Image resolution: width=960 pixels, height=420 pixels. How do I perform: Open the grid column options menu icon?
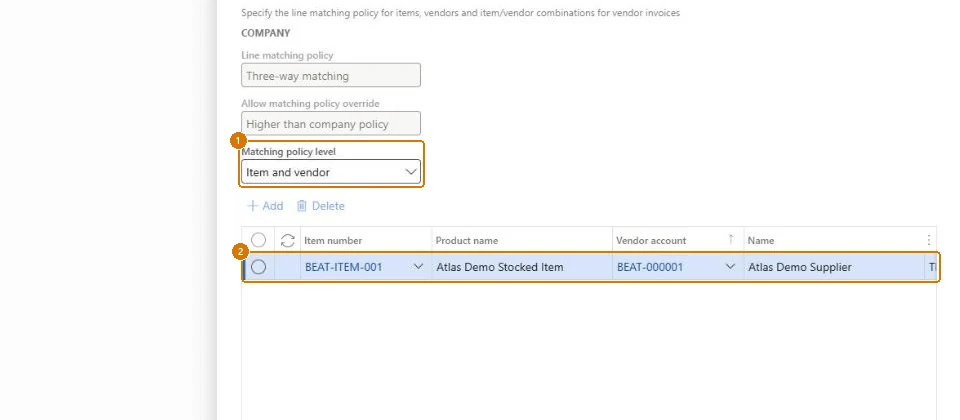[929, 240]
